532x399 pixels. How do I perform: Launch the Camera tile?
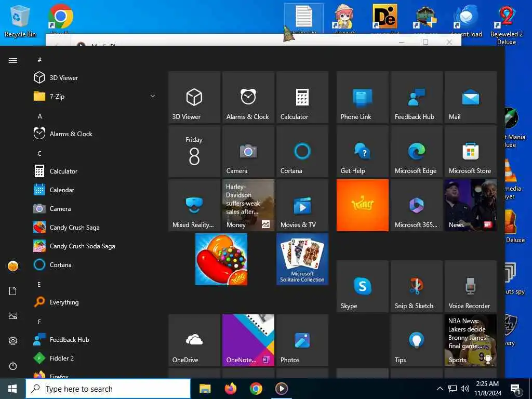(248, 151)
